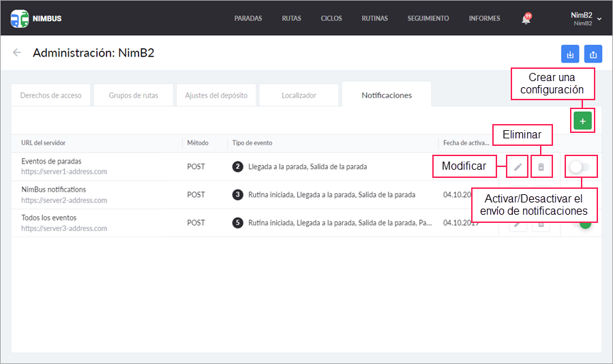Expand the NimB2 user account menu
The height and width of the screenshot is (364, 613).
[585, 18]
